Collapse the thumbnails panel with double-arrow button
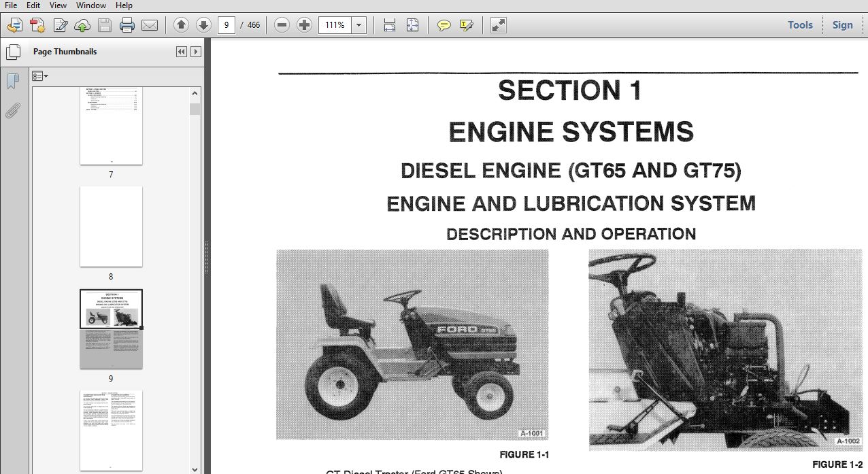The width and height of the screenshot is (868, 474). [x=181, y=52]
